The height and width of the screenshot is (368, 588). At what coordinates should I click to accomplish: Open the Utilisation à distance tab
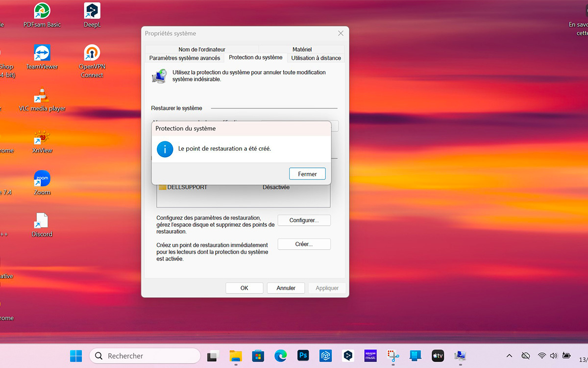click(x=316, y=57)
